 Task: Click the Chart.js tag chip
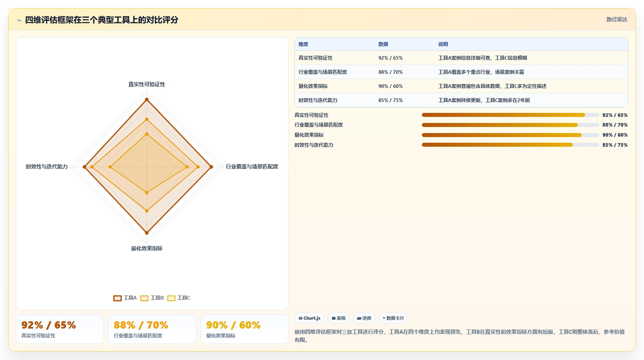(309, 318)
